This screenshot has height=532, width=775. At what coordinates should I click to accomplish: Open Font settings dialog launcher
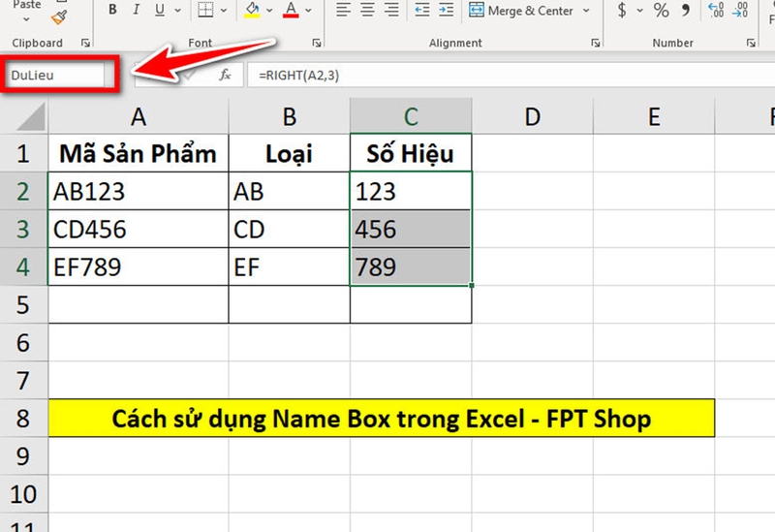317,43
